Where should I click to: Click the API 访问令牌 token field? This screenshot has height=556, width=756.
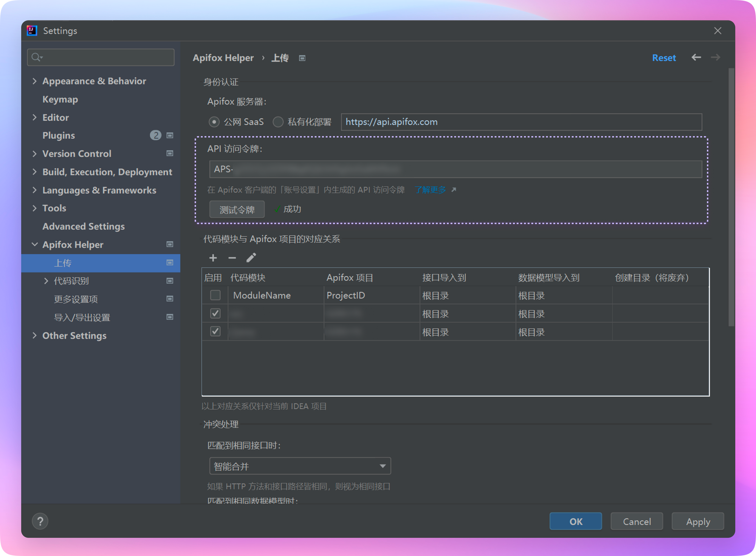click(x=455, y=169)
